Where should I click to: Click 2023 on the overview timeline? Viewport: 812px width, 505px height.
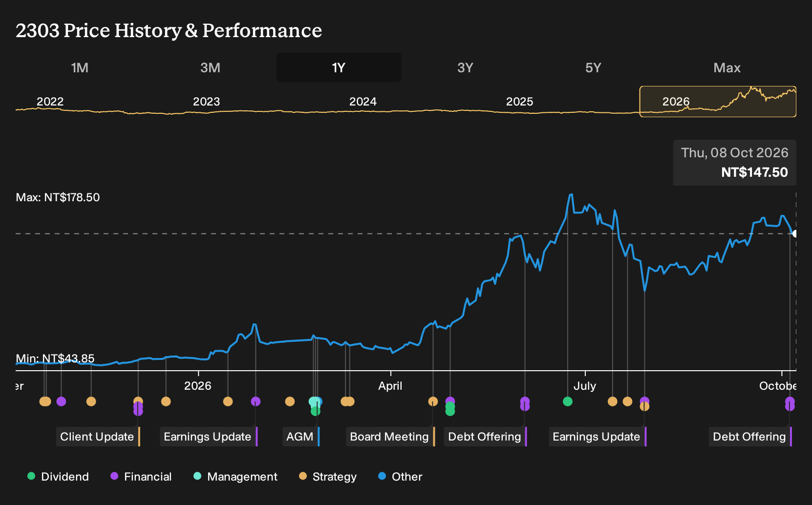(x=206, y=102)
